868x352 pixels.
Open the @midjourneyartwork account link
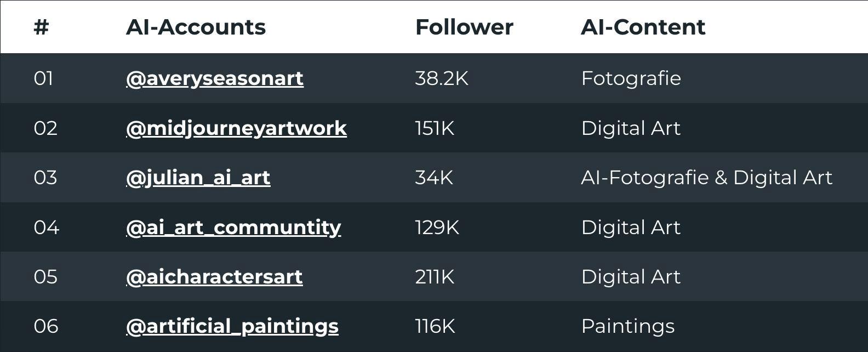[x=236, y=128]
